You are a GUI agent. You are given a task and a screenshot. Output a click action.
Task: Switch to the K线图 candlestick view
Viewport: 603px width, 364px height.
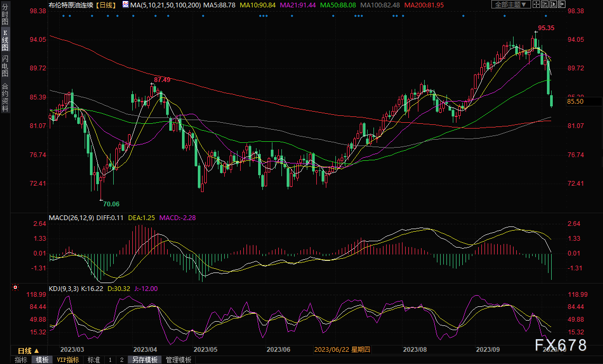[x=5, y=40]
